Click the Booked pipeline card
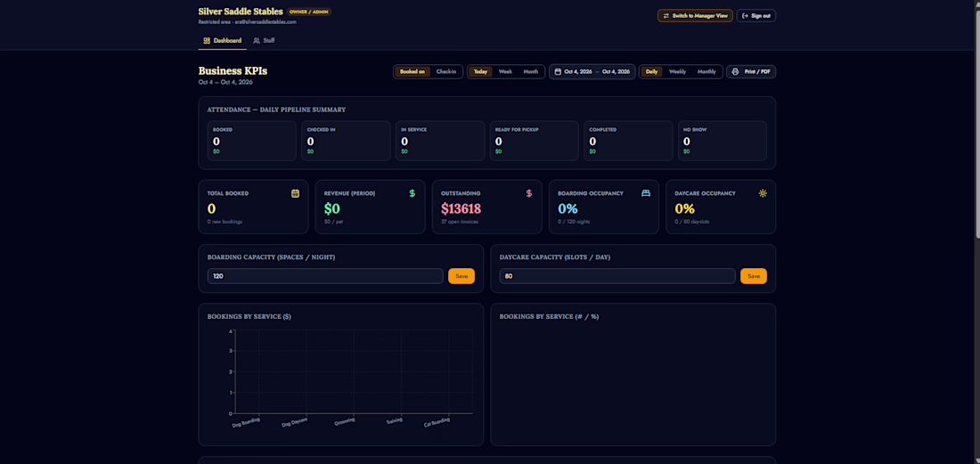The image size is (980, 464). [252, 141]
